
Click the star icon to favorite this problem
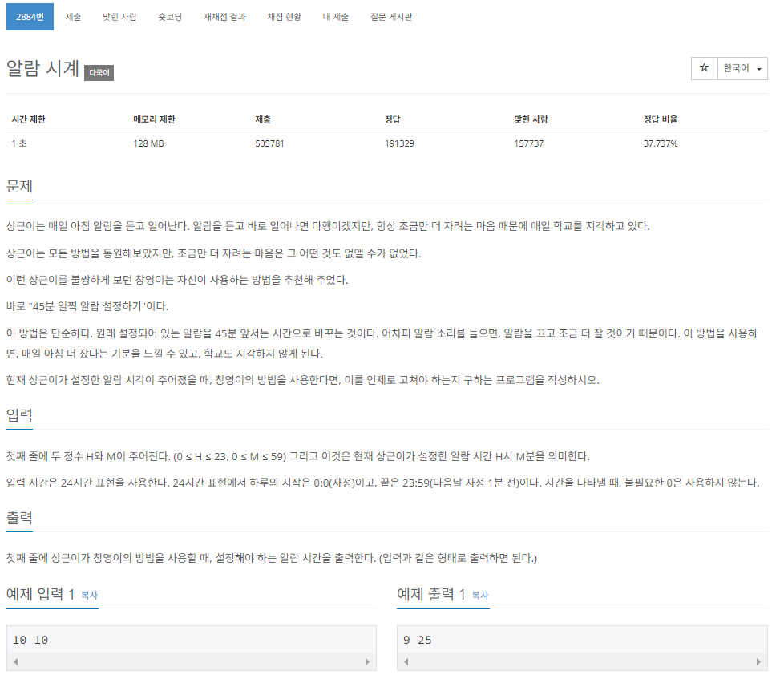click(704, 68)
